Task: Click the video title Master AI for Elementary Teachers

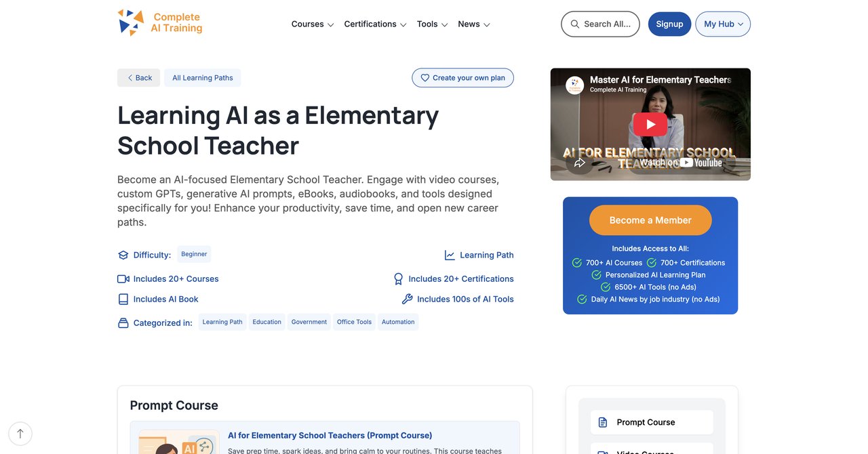Action: pyautogui.click(x=660, y=80)
